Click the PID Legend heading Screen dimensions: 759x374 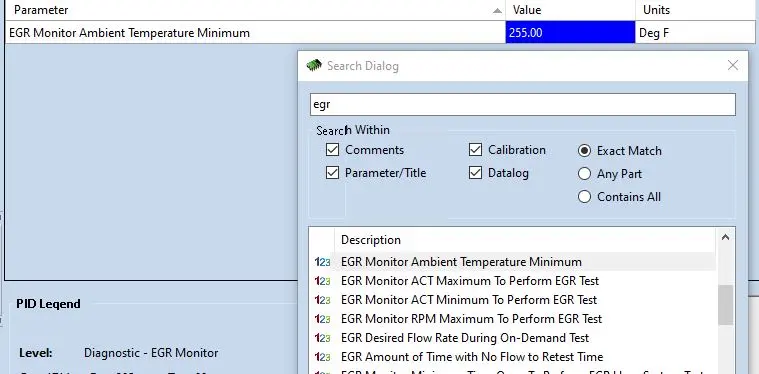(48, 304)
